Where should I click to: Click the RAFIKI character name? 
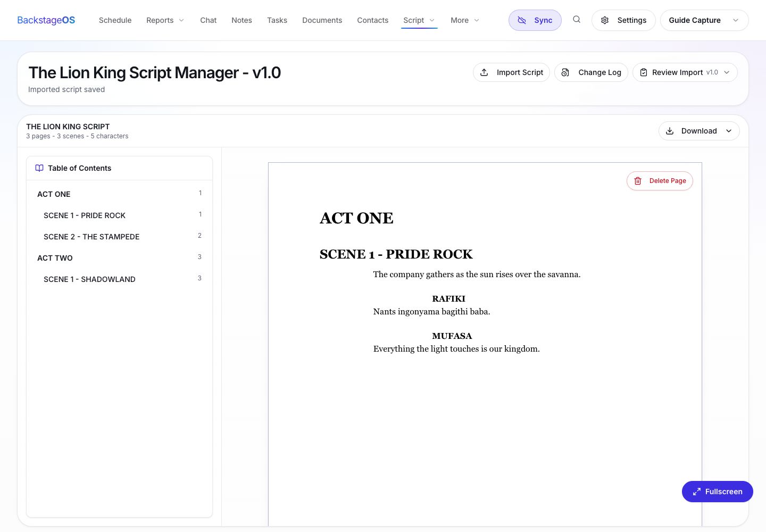pos(448,299)
